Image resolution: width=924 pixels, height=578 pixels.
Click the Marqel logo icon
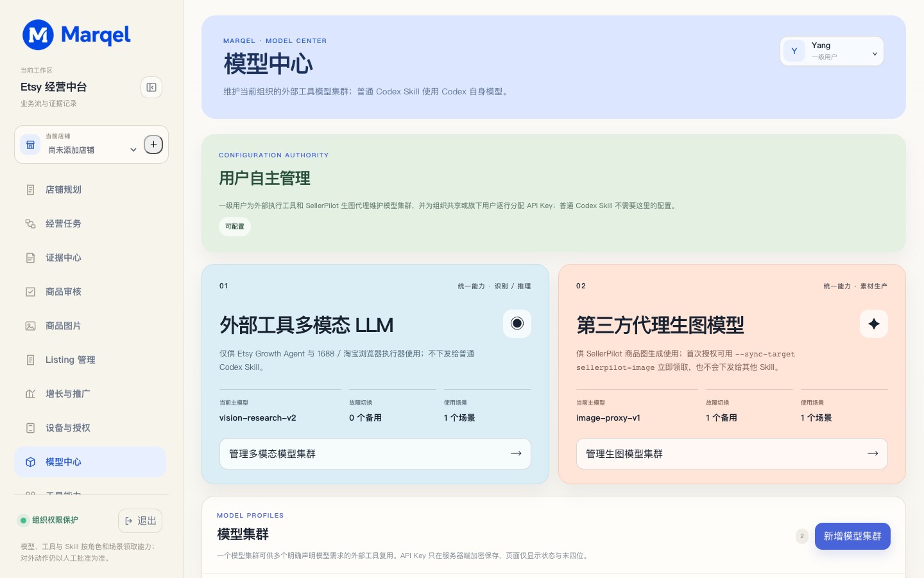point(38,35)
